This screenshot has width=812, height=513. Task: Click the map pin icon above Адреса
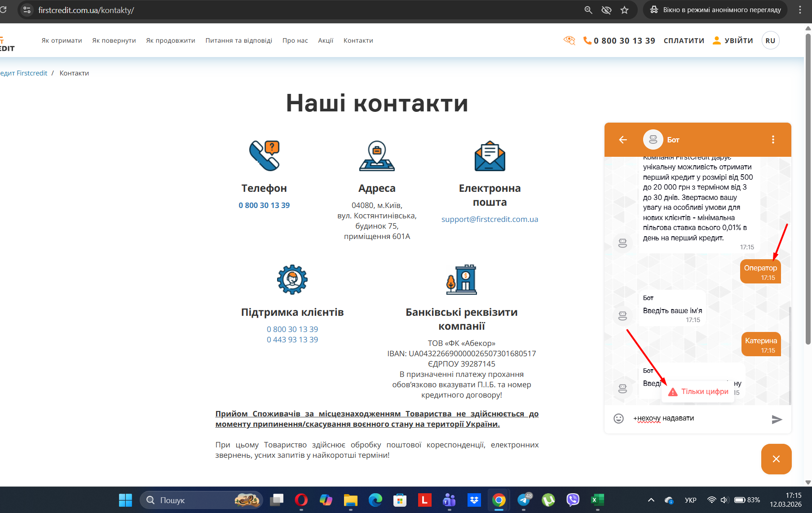377,156
